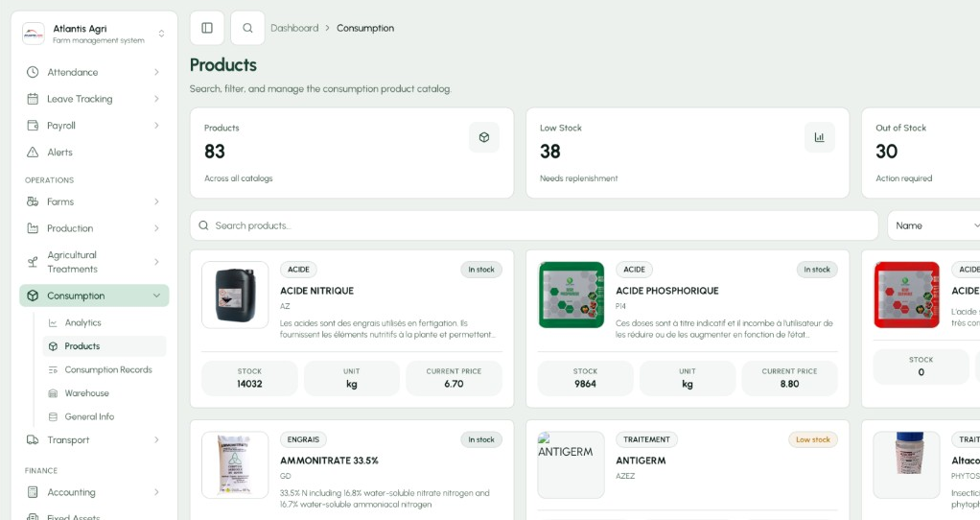
Task: Click the Transport truck icon
Action: pos(33,440)
